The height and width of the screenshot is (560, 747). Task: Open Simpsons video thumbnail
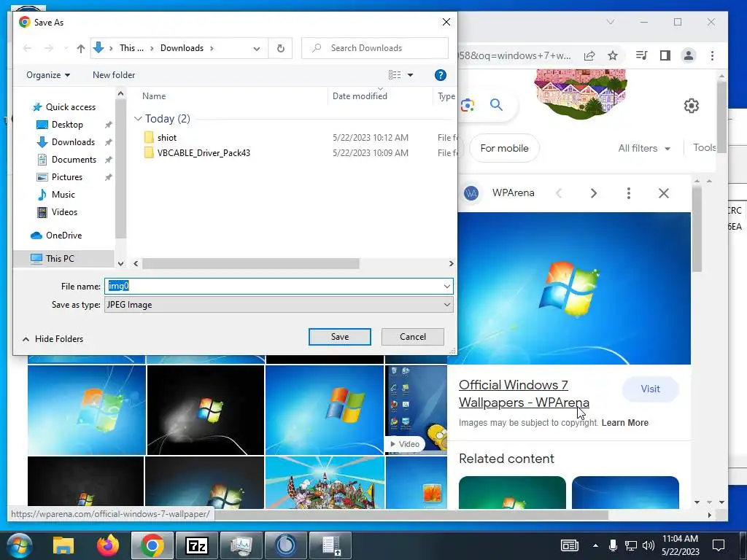click(416, 410)
